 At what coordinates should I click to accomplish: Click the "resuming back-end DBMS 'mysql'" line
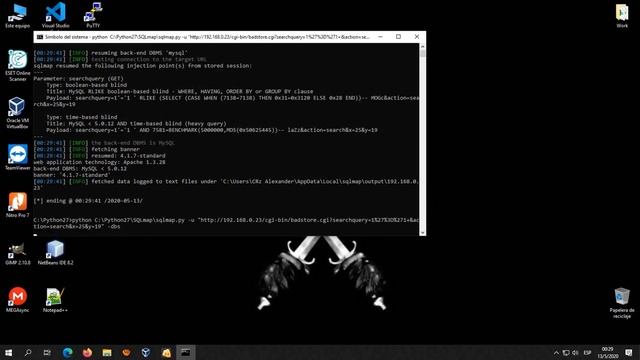click(x=111, y=53)
